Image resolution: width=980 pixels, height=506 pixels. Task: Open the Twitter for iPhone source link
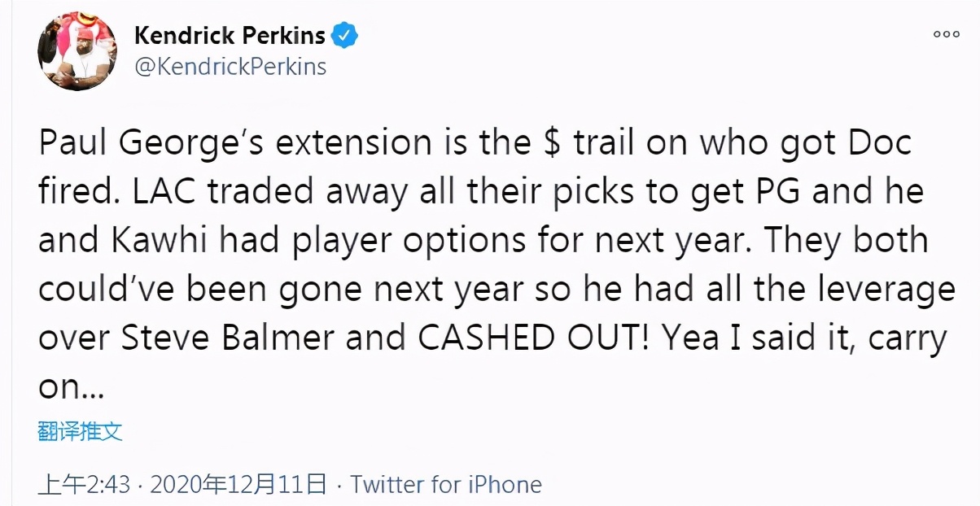click(446, 486)
